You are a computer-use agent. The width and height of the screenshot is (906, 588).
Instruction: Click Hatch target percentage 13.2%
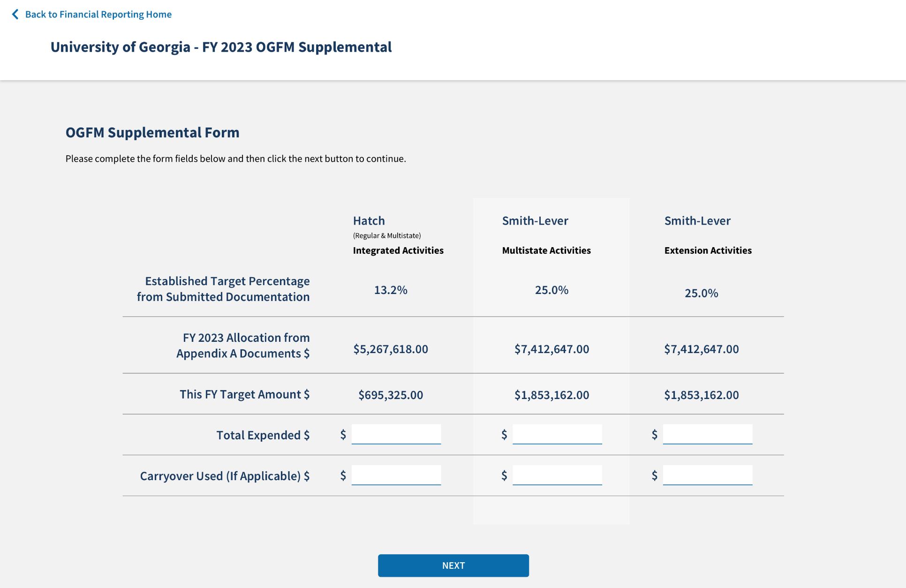click(x=390, y=290)
